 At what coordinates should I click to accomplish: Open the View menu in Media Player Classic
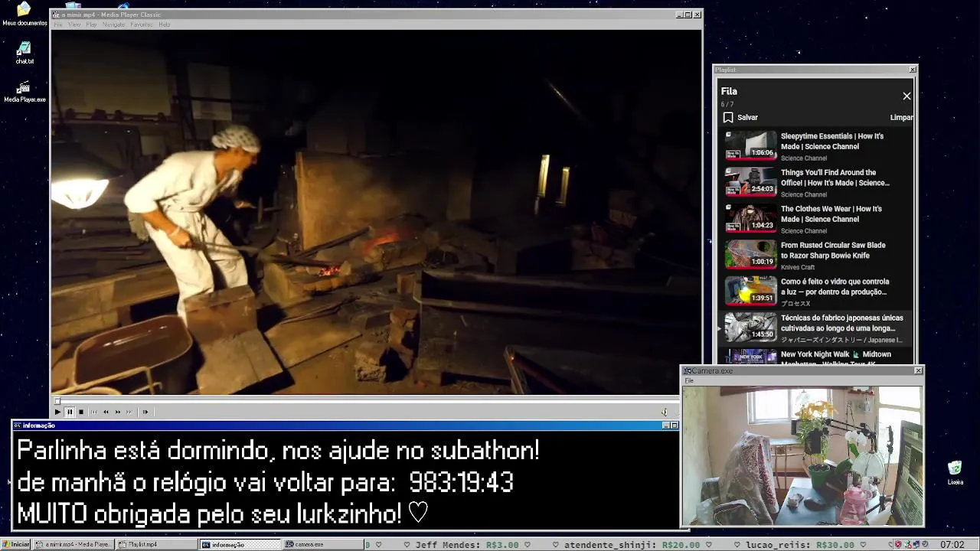pos(74,24)
